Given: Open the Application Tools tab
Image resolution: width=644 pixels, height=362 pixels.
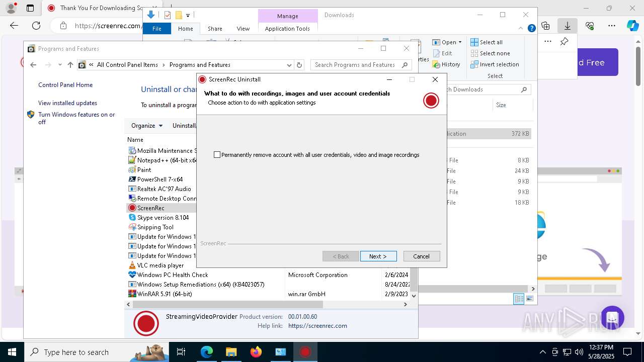Looking at the screenshot, I should point(287,29).
